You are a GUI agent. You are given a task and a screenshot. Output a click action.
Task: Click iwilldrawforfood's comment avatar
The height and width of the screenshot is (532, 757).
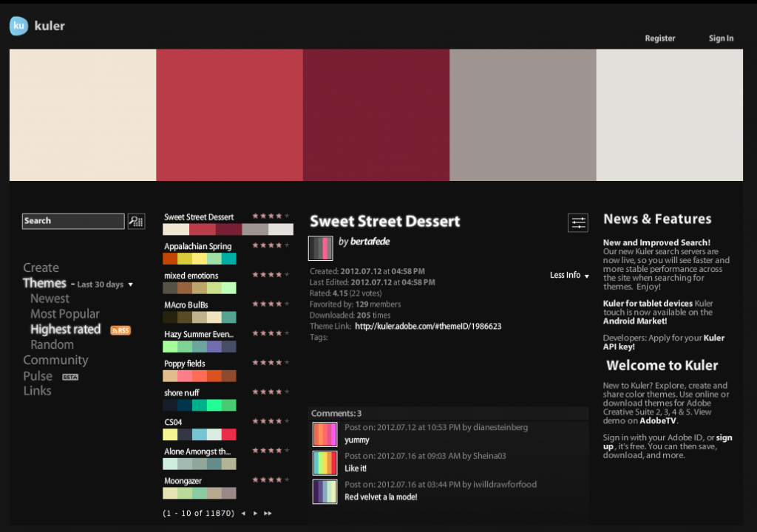pos(325,491)
